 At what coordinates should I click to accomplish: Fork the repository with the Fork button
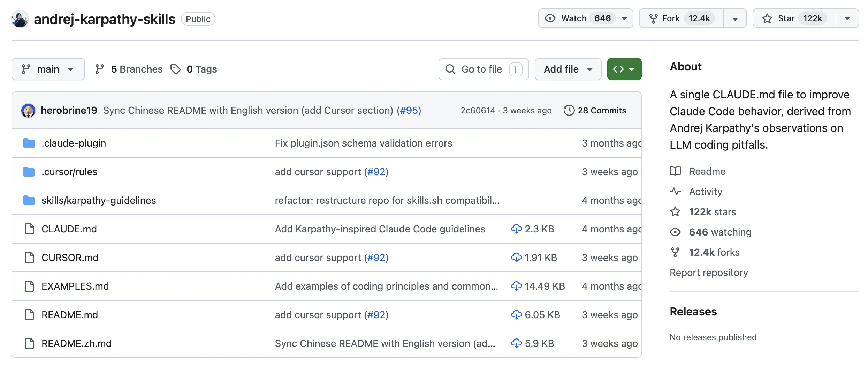(x=682, y=18)
